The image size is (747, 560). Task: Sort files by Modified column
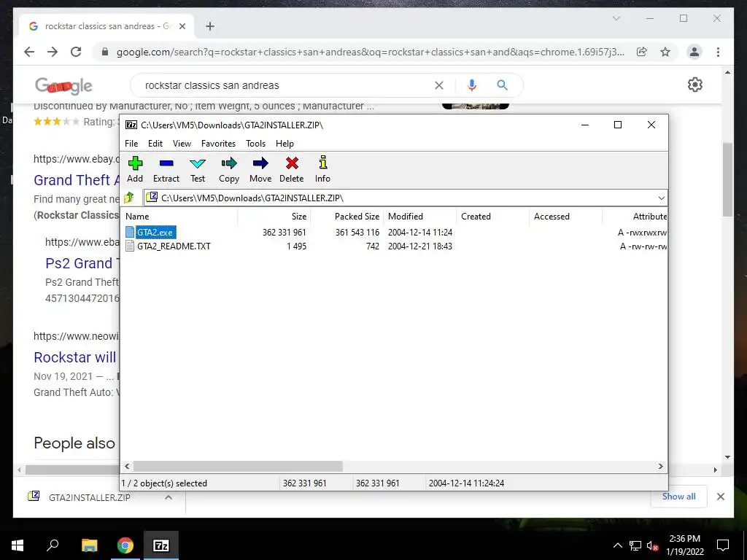[x=419, y=216]
